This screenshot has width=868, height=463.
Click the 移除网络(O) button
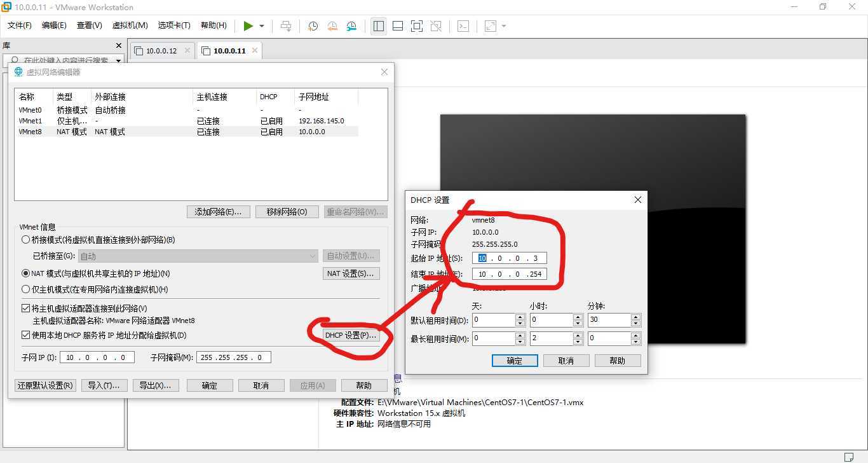pos(287,212)
